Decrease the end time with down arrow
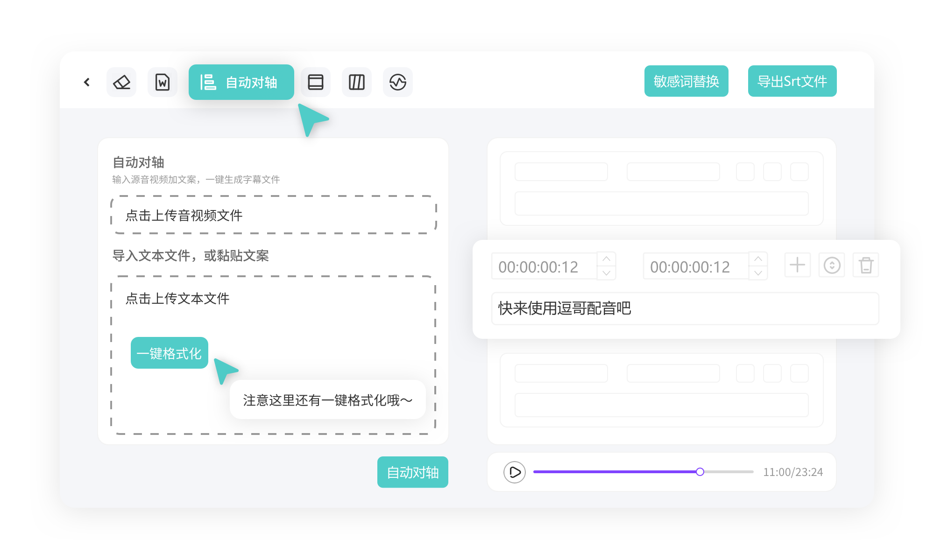 (758, 273)
